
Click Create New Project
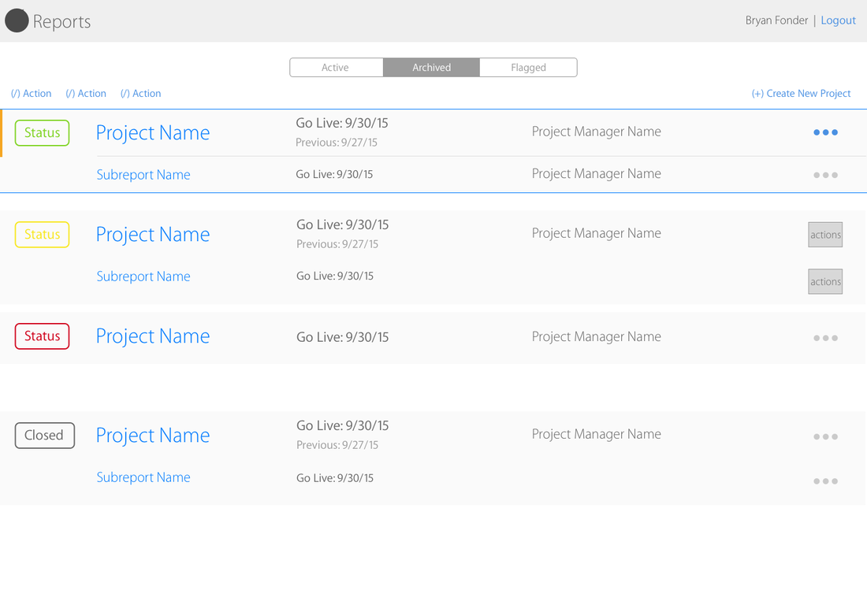[x=801, y=94]
